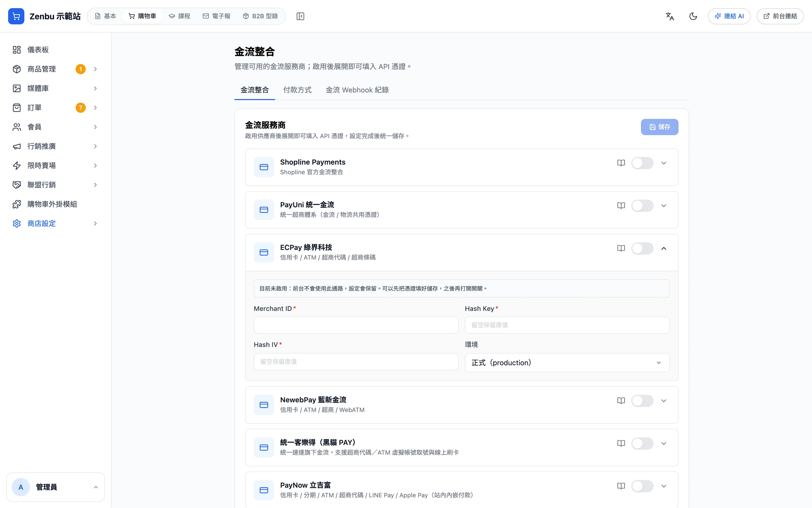Open the PayNow documentation book icon

(621, 486)
